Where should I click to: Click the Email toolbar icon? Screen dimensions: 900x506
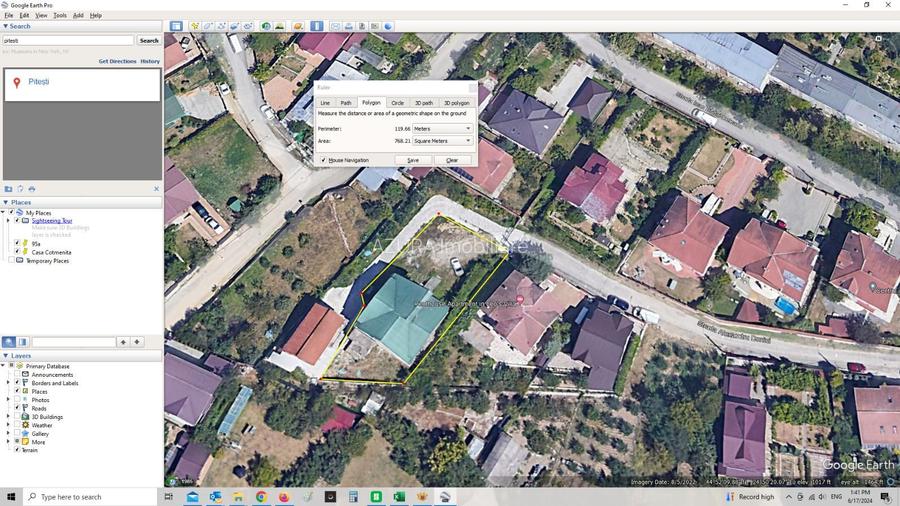pyautogui.click(x=336, y=26)
